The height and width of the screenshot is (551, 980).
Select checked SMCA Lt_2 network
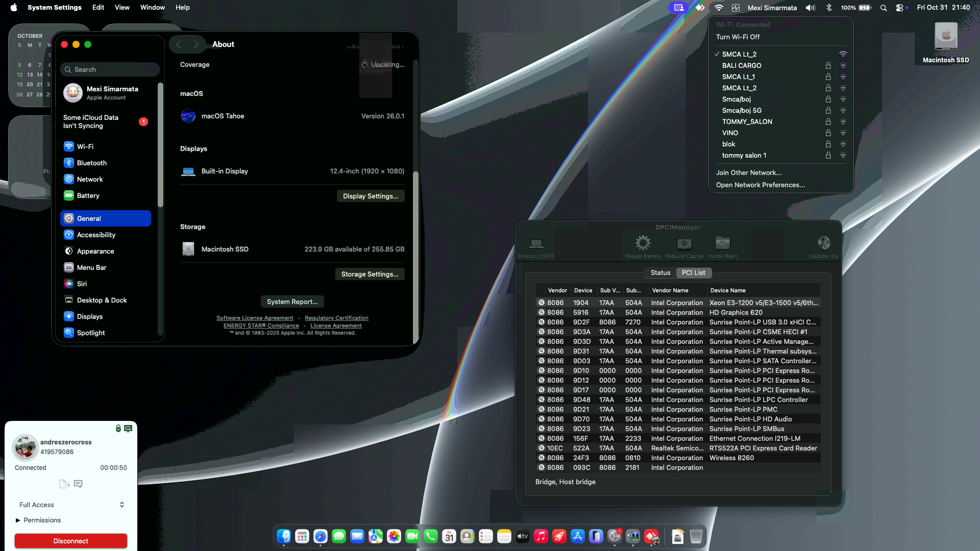coord(780,54)
